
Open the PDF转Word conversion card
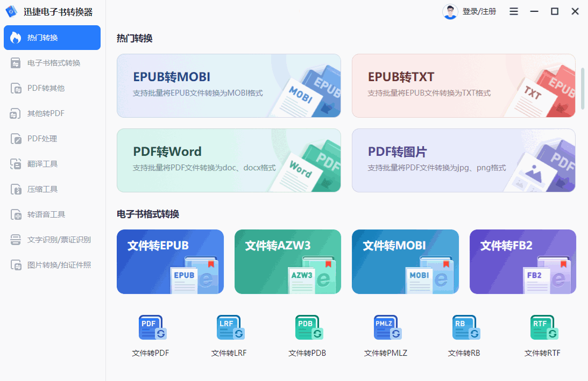coord(229,160)
